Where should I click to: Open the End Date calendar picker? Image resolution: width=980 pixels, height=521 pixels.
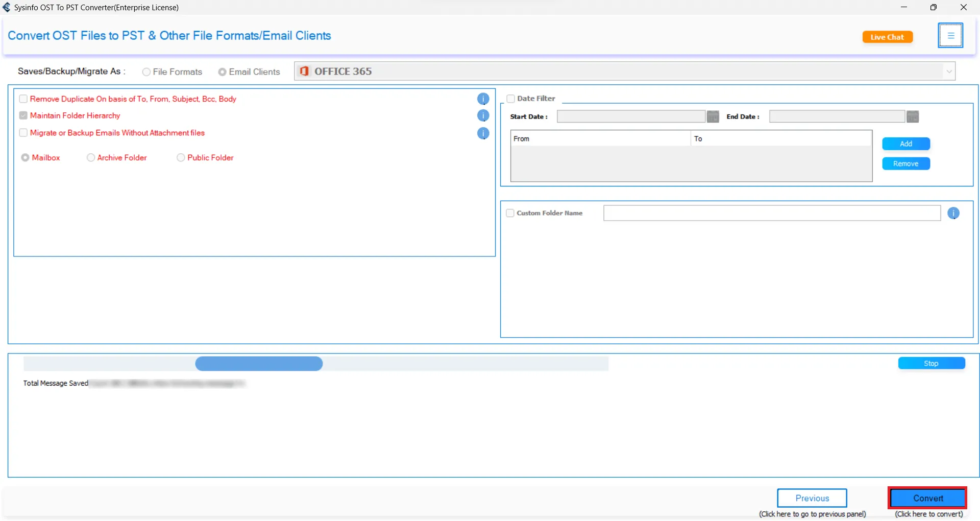(x=912, y=117)
